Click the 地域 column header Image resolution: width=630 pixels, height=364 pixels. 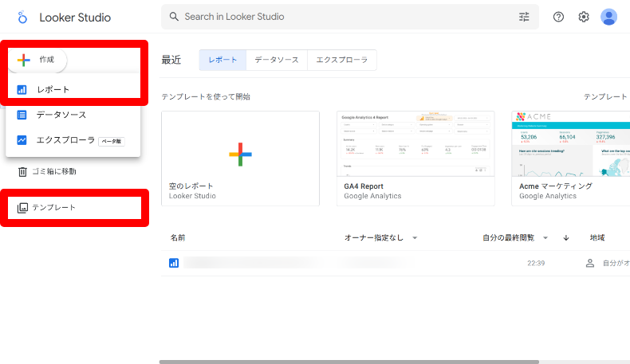click(597, 238)
